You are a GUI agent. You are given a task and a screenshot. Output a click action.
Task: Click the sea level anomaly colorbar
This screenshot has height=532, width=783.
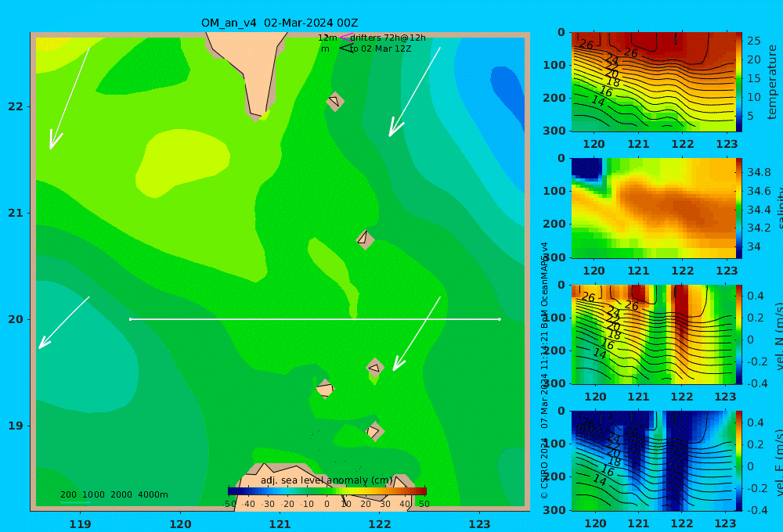pyautogui.click(x=327, y=491)
